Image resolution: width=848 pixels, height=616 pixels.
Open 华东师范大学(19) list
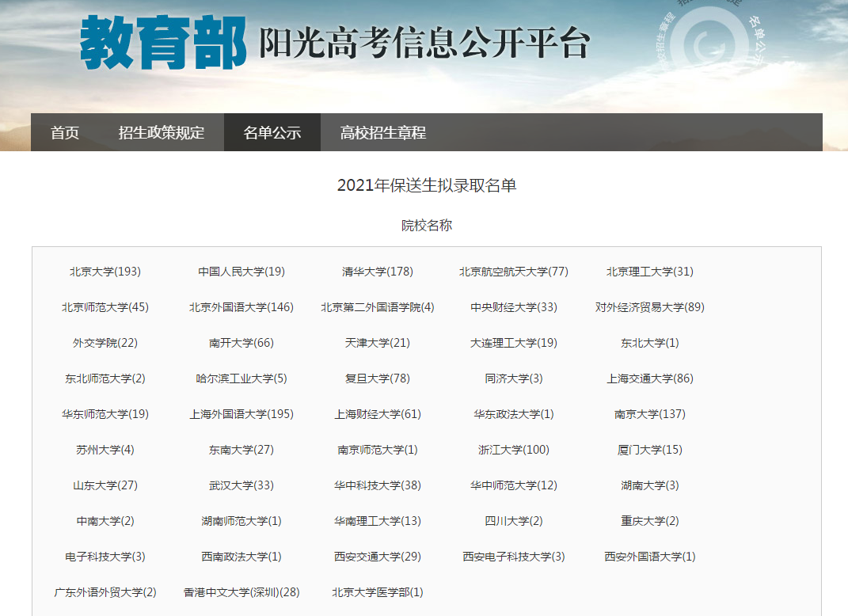(105, 414)
